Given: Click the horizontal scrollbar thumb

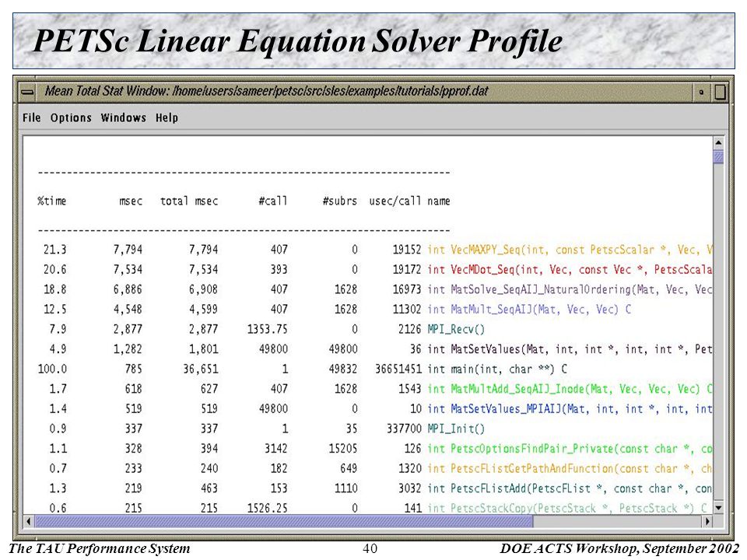Looking at the screenshot, I should (x=284, y=521).
